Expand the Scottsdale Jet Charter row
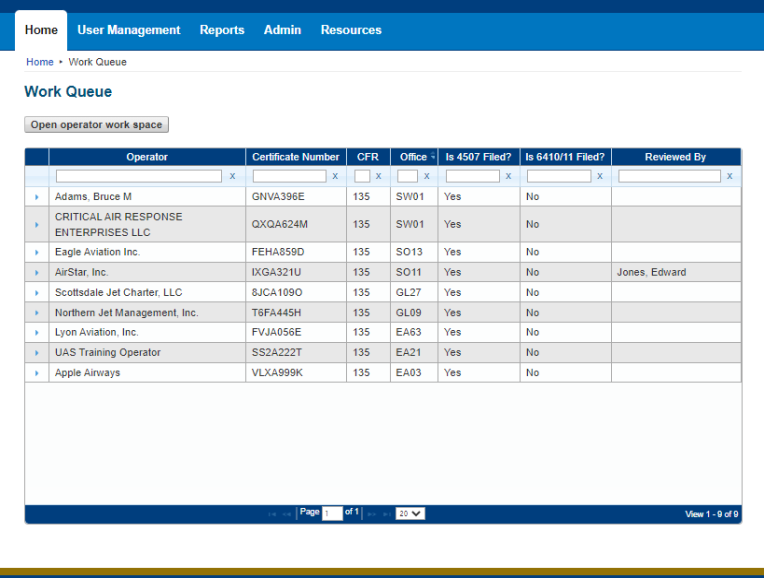Screen dimensions: 764x578 coord(37,293)
